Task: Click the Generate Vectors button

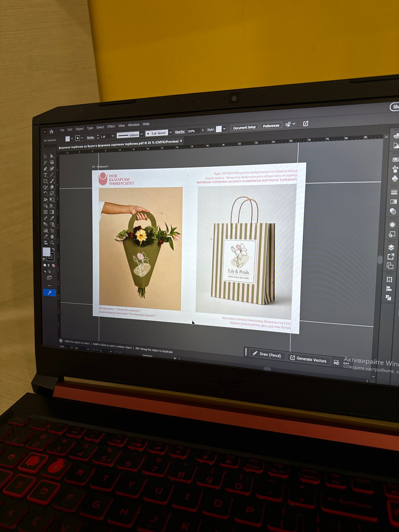Action: [308, 359]
